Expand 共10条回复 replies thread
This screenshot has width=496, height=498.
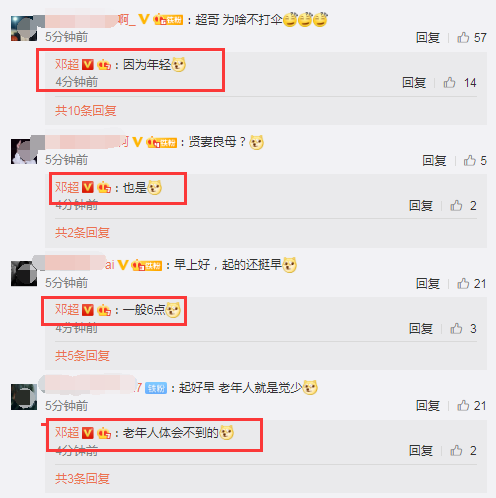click(86, 110)
